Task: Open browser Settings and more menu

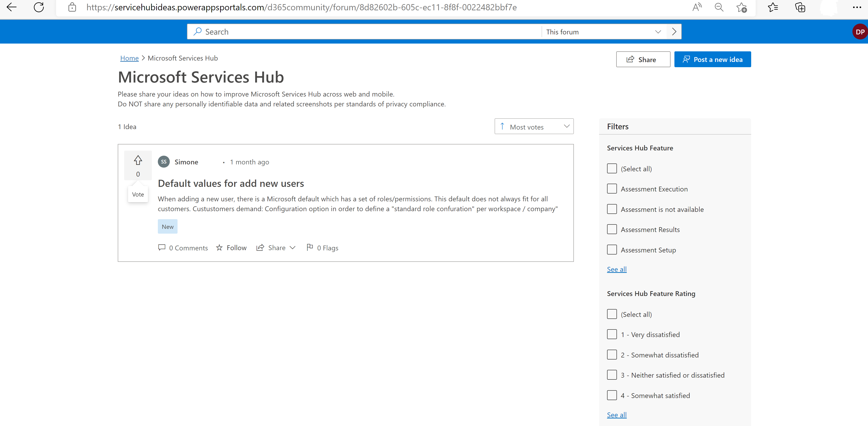Action: (857, 7)
